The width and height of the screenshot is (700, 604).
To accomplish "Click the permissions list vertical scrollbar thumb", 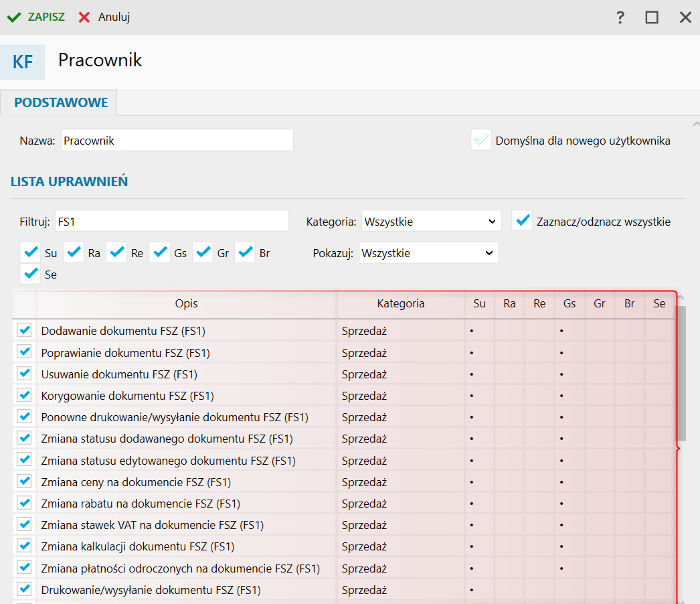I will click(681, 374).
